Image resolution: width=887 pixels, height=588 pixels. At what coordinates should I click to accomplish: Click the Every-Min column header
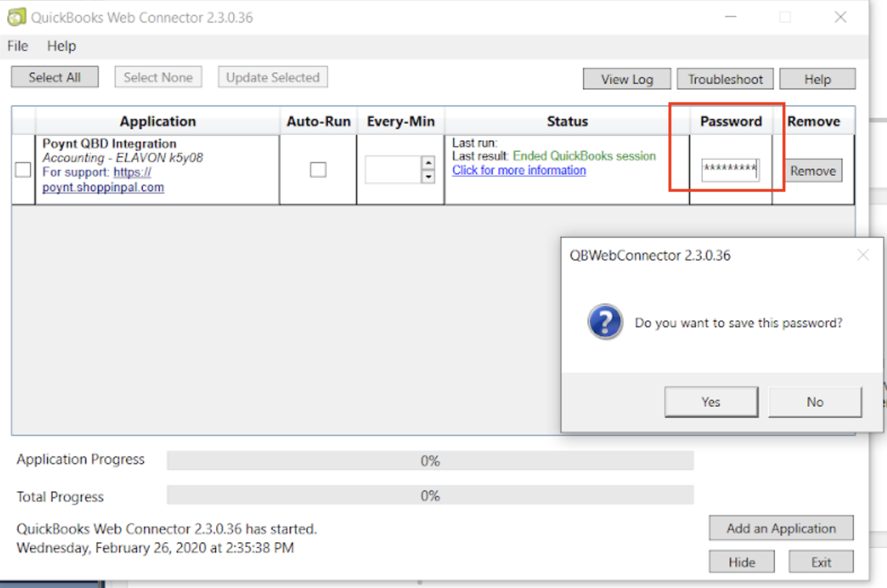tap(400, 121)
